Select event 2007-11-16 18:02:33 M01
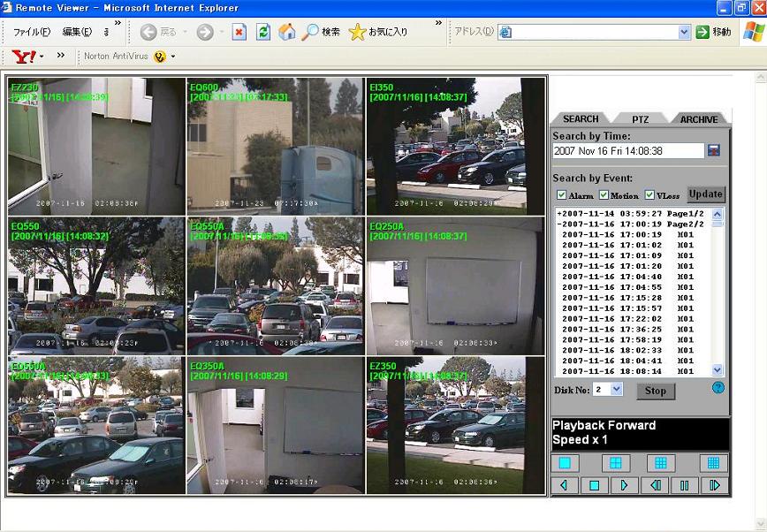Screen dimensions: 767x532 point(628,351)
